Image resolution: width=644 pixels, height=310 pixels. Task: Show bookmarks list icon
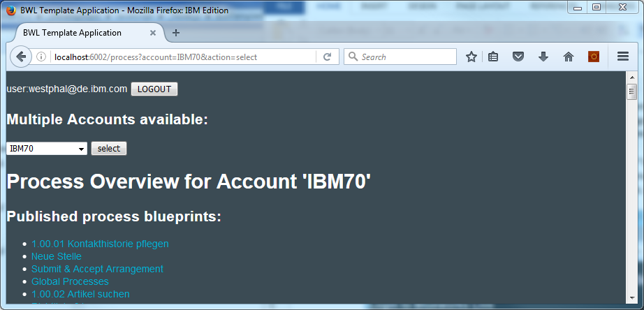493,57
